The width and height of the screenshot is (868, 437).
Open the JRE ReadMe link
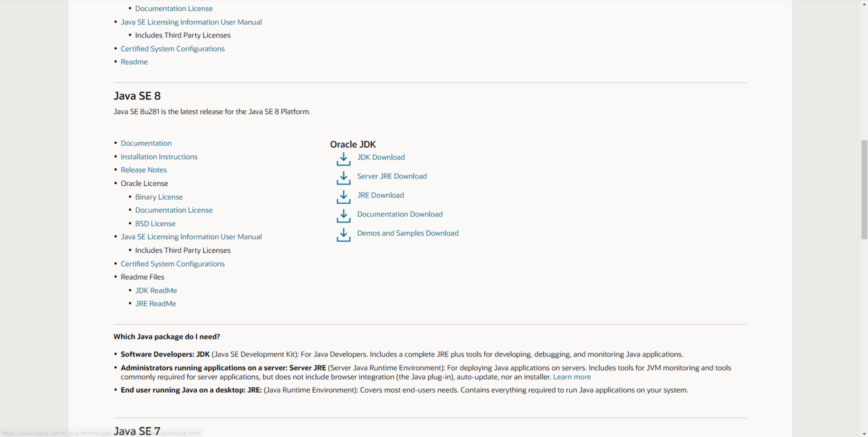pyautogui.click(x=156, y=304)
